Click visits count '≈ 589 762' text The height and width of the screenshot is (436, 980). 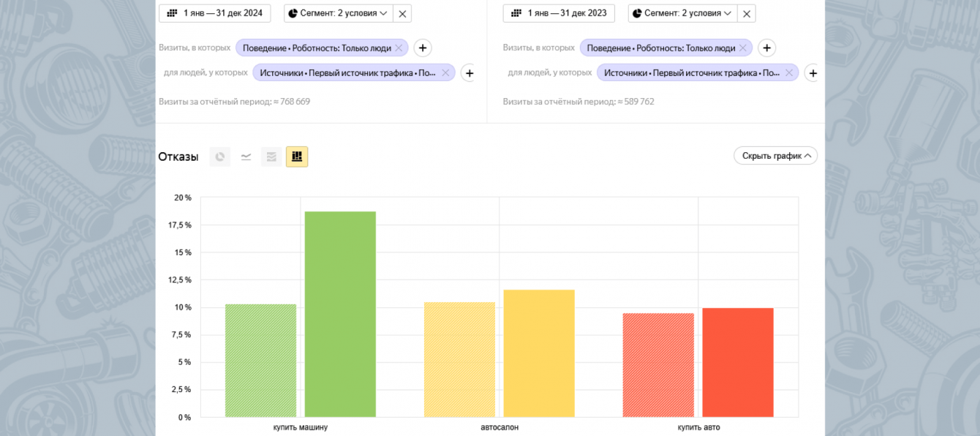(x=636, y=102)
